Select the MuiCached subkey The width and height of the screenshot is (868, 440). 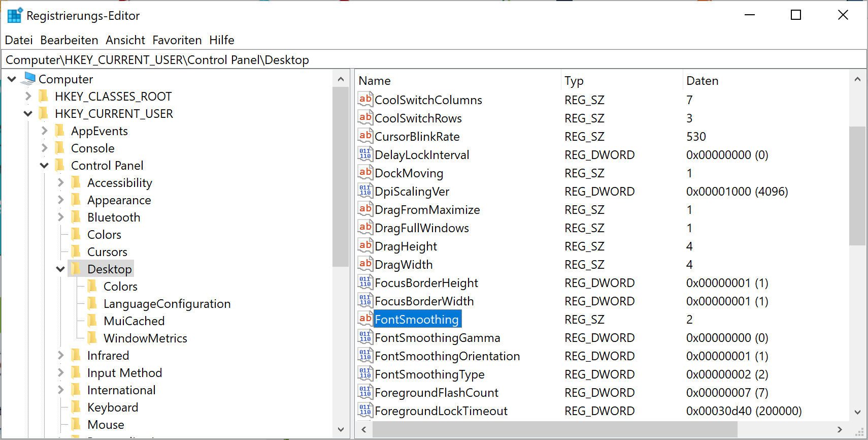134,321
